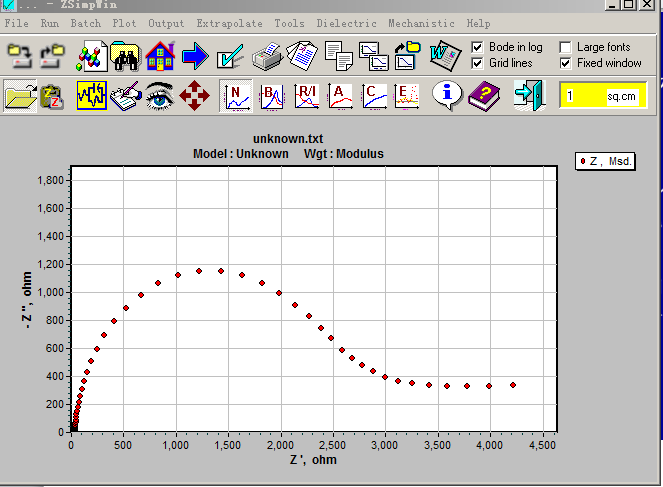663x487 pixels.
Task: Select the Bode plot B icon
Action: click(x=271, y=96)
